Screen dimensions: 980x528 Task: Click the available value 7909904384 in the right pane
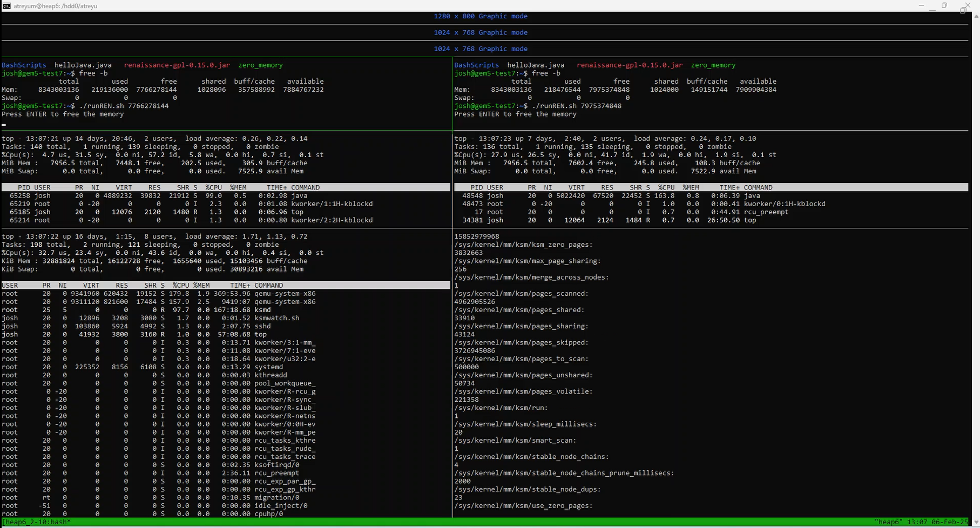[x=756, y=90]
